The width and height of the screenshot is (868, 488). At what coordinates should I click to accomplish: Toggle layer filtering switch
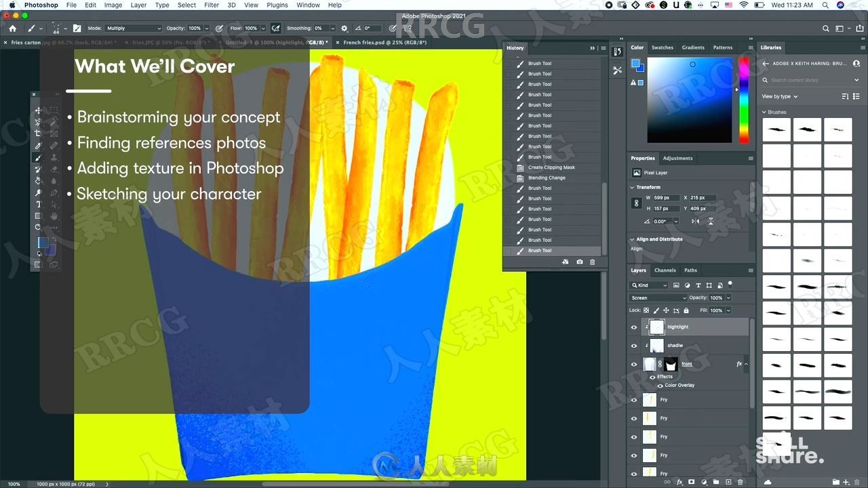click(730, 285)
